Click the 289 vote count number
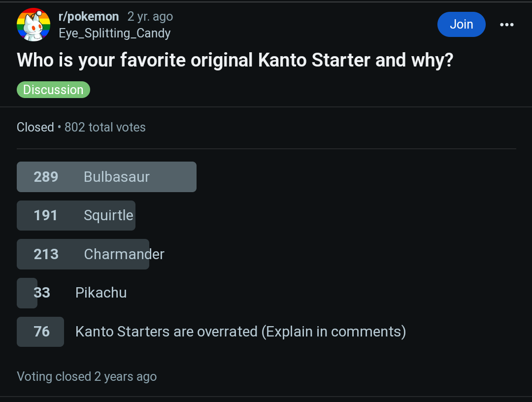532x402 pixels. 46,177
